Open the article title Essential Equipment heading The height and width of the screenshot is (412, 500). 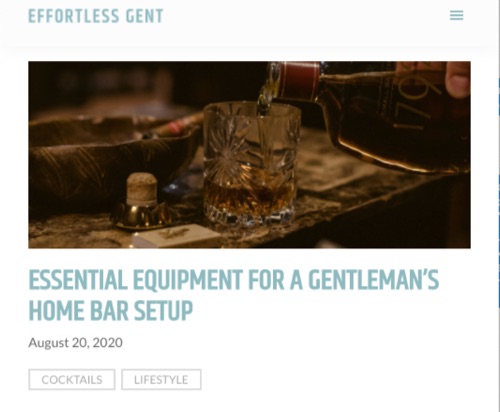pyautogui.click(x=234, y=295)
